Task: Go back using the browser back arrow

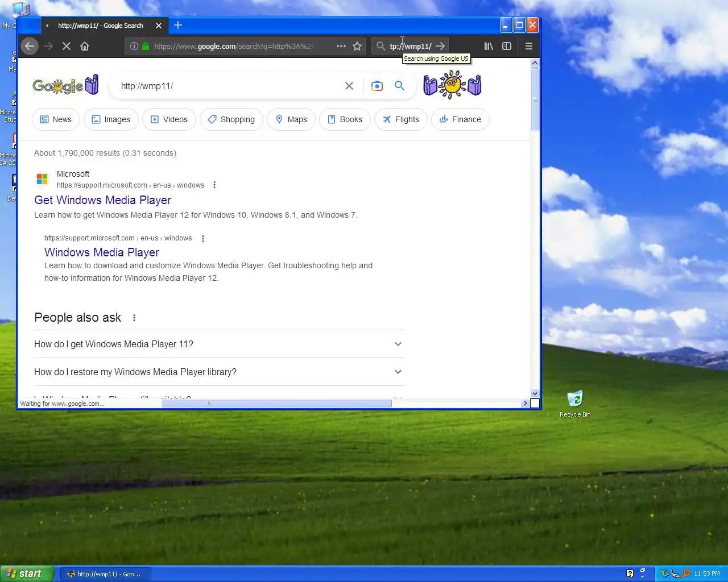Action: 30,46
